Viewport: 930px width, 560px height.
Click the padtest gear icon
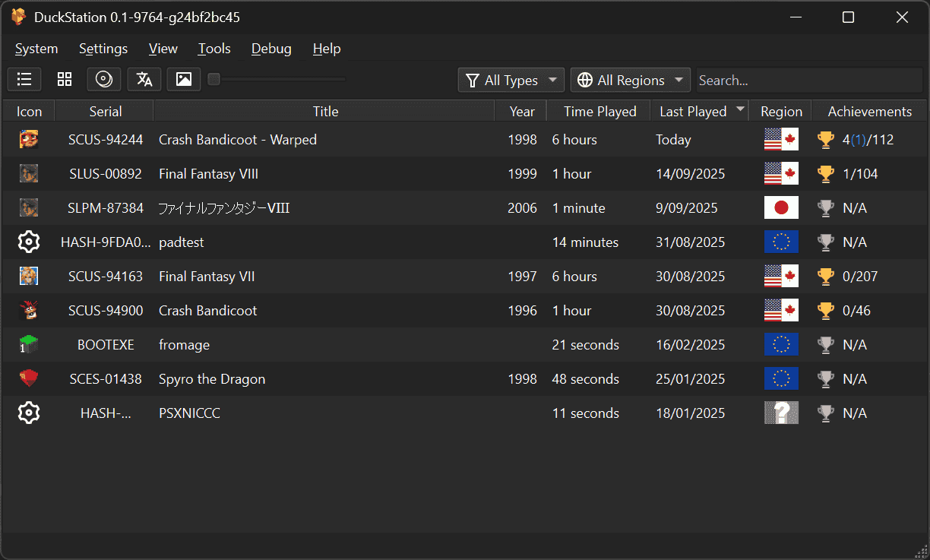[29, 242]
